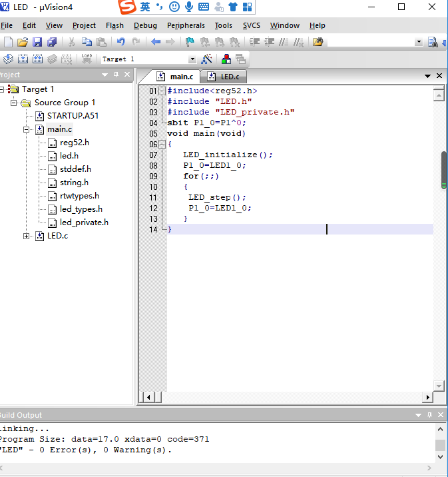The image size is (448, 477).
Task: Open the Debug menu
Action: [x=145, y=25]
